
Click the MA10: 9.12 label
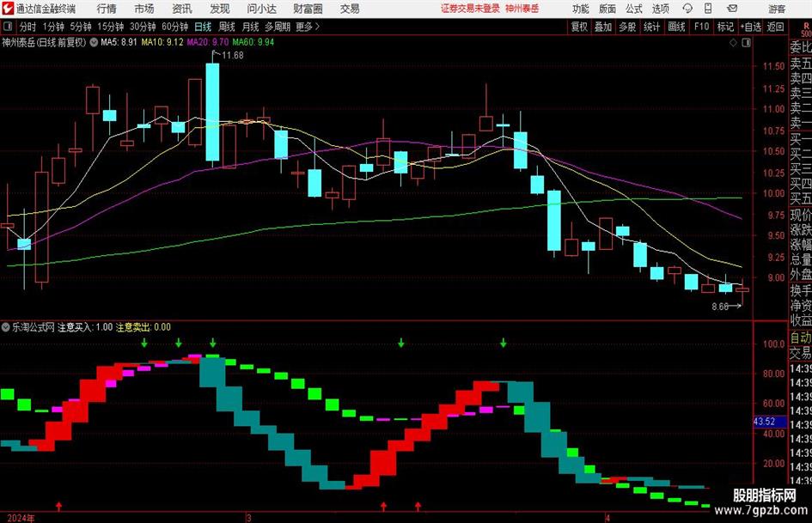tap(162, 42)
